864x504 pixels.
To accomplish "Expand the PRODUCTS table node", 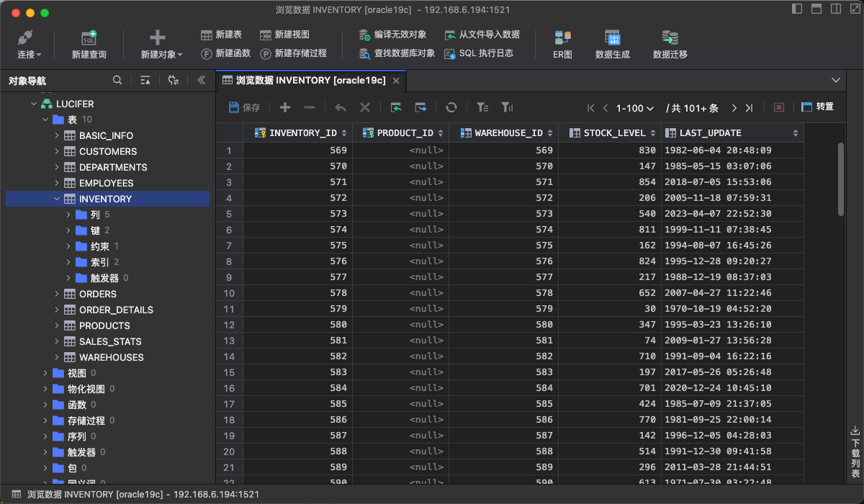I will tap(57, 325).
